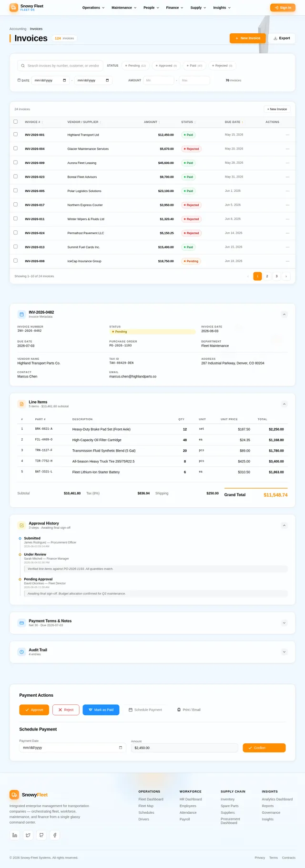Screen dimensions: 305x868
Task: Approve the invoice in Payment Actions
Action: [34, 710]
